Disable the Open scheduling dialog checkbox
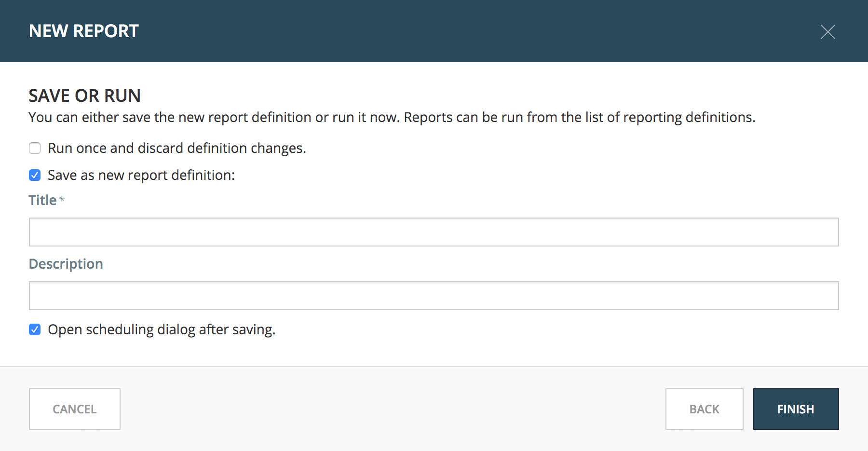The height and width of the screenshot is (451, 868). (x=35, y=329)
